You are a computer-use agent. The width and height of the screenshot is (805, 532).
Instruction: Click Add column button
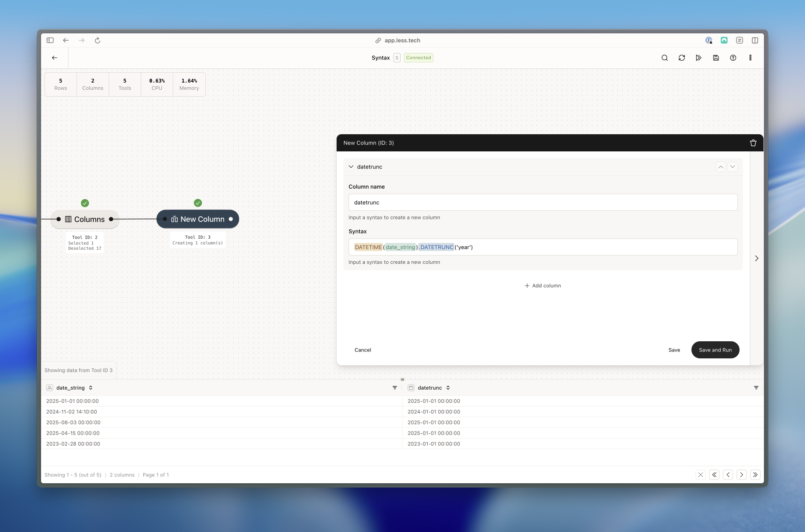click(543, 286)
